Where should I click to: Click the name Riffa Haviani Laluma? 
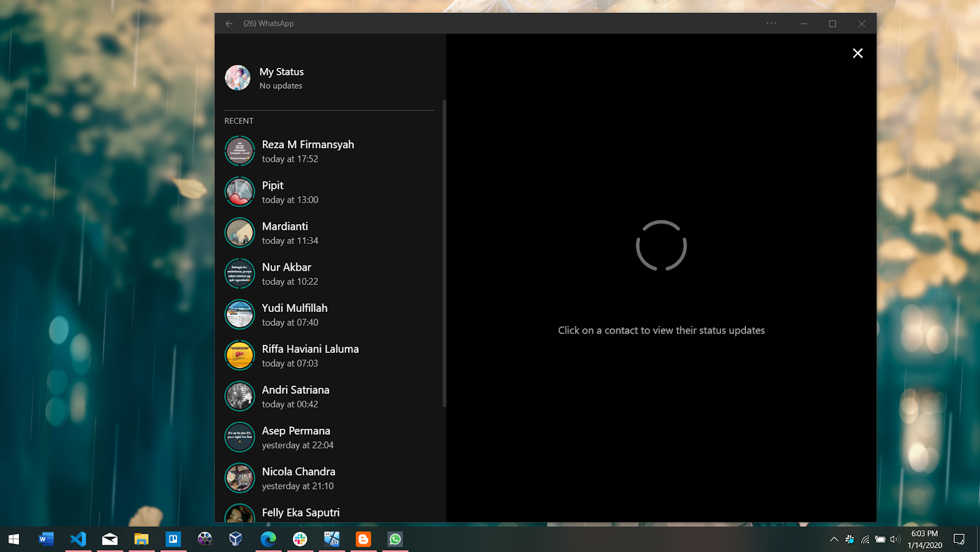click(311, 349)
